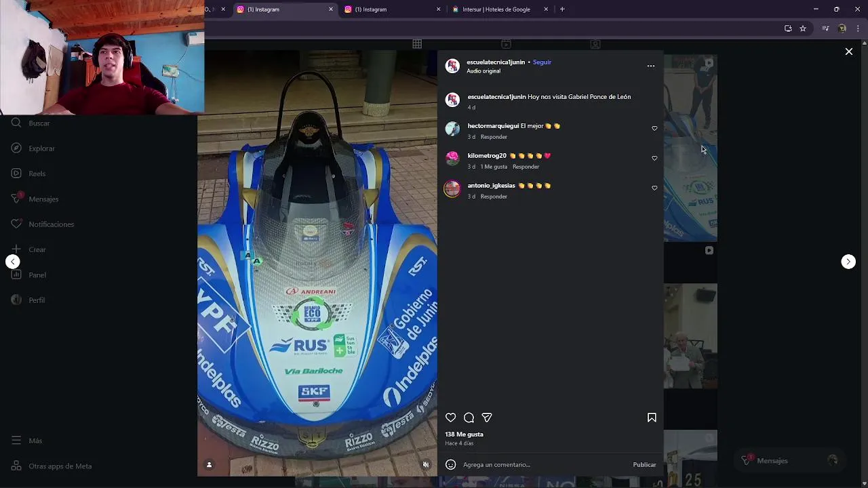Open Reels from the sidebar
Viewport: 868px width, 488px height.
click(x=28, y=174)
